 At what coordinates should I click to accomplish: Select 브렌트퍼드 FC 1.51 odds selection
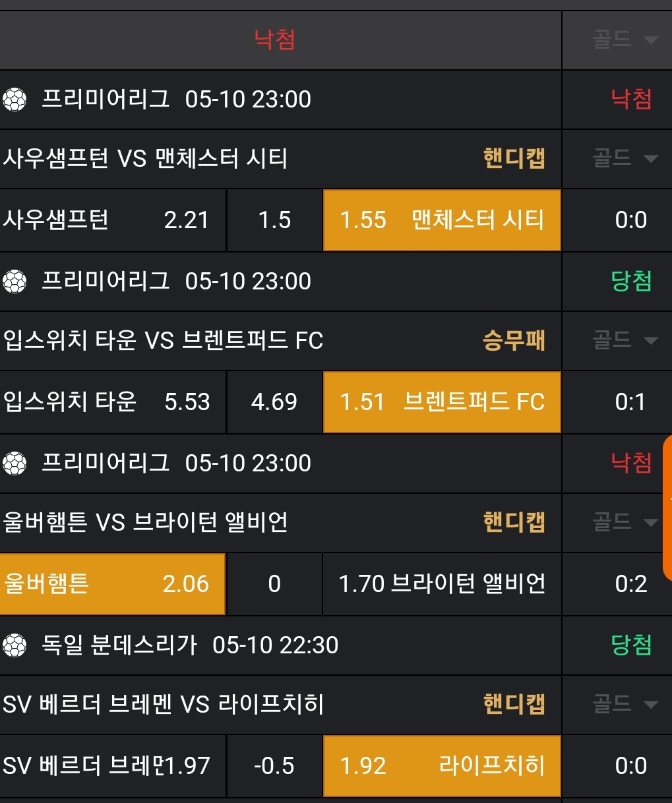click(x=442, y=402)
